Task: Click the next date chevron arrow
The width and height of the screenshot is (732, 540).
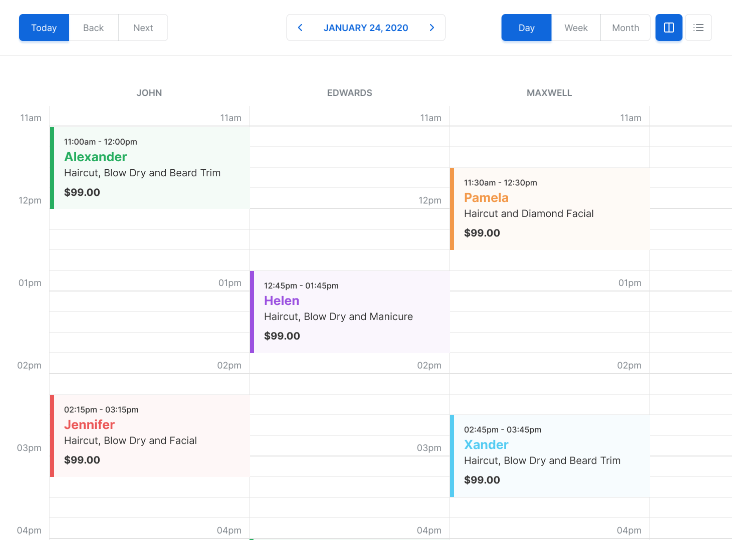Action: tap(432, 28)
